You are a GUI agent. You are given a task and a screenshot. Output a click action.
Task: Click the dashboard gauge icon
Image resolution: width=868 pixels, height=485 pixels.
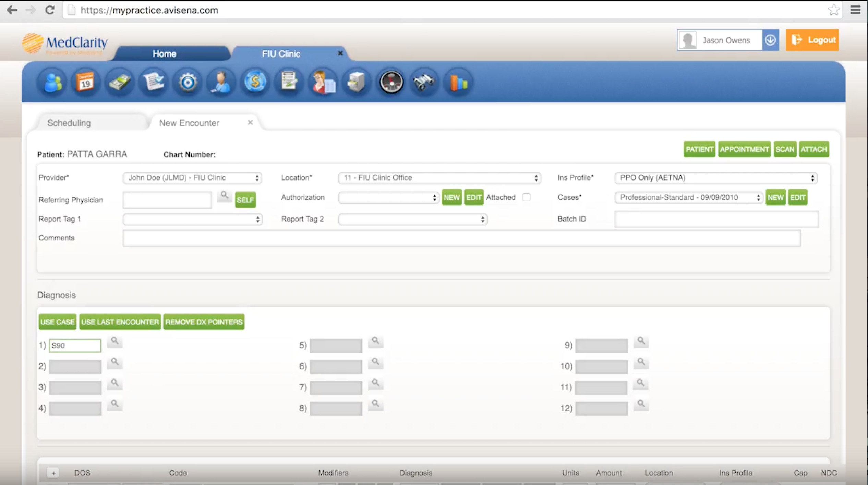pos(391,82)
